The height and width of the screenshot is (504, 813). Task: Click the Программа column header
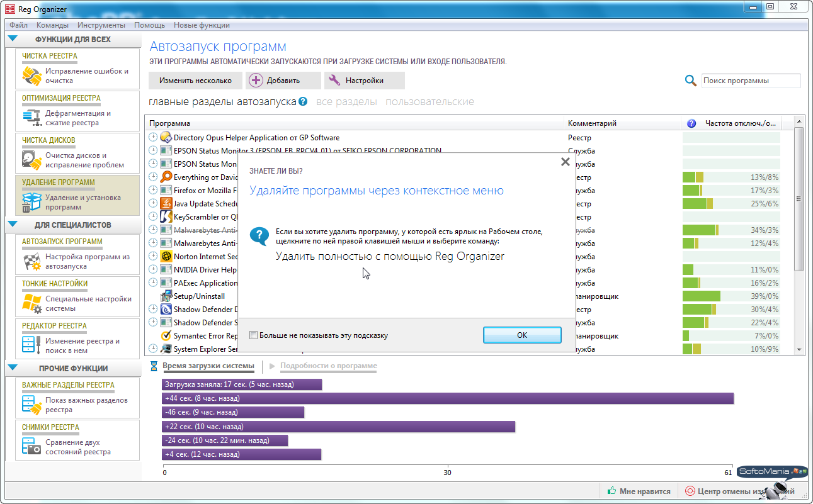(355, 123)
